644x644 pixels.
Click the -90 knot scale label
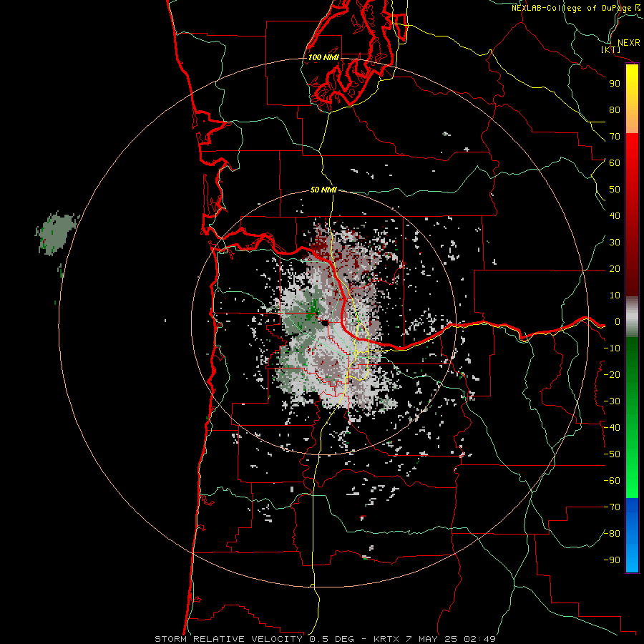click(612, 560)
